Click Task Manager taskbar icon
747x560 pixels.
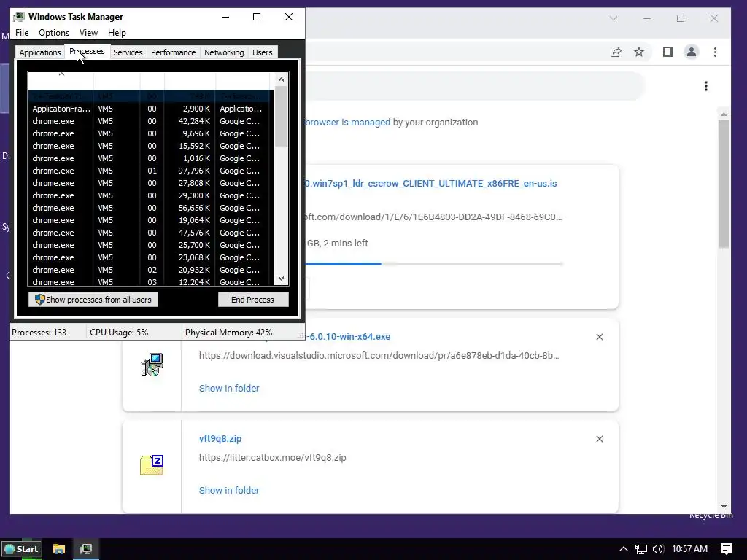[x=86, y=549]
